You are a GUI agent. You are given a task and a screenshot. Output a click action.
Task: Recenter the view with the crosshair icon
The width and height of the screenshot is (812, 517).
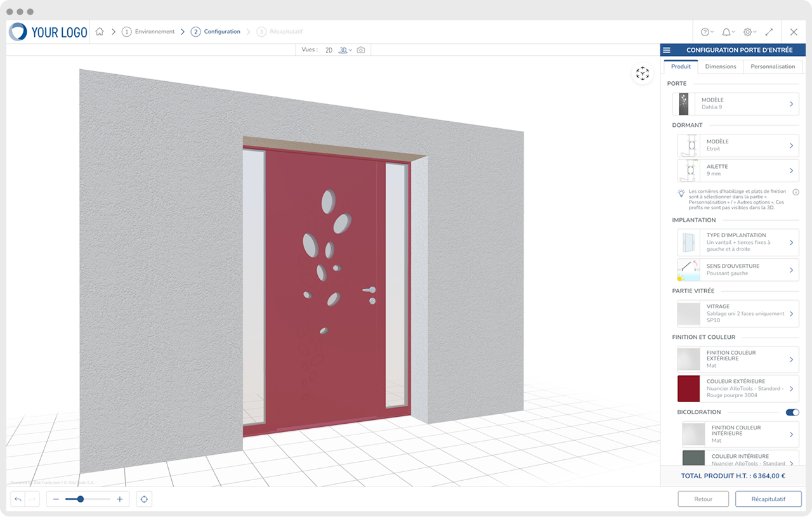click(144, 499)
